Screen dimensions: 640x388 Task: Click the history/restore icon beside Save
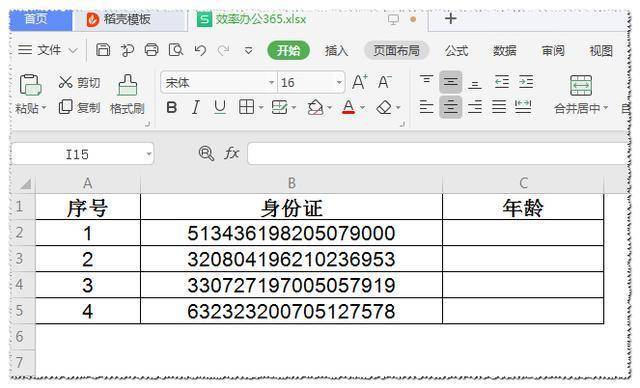point(127,50)
